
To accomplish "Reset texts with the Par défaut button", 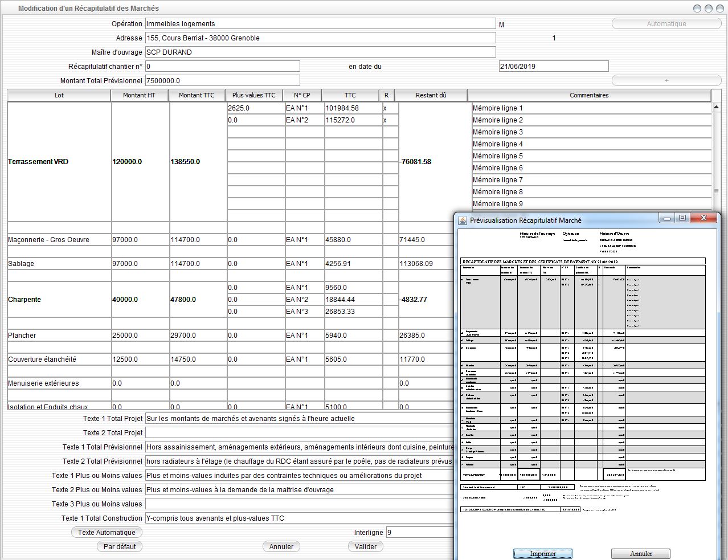I will tap(120, 546).
